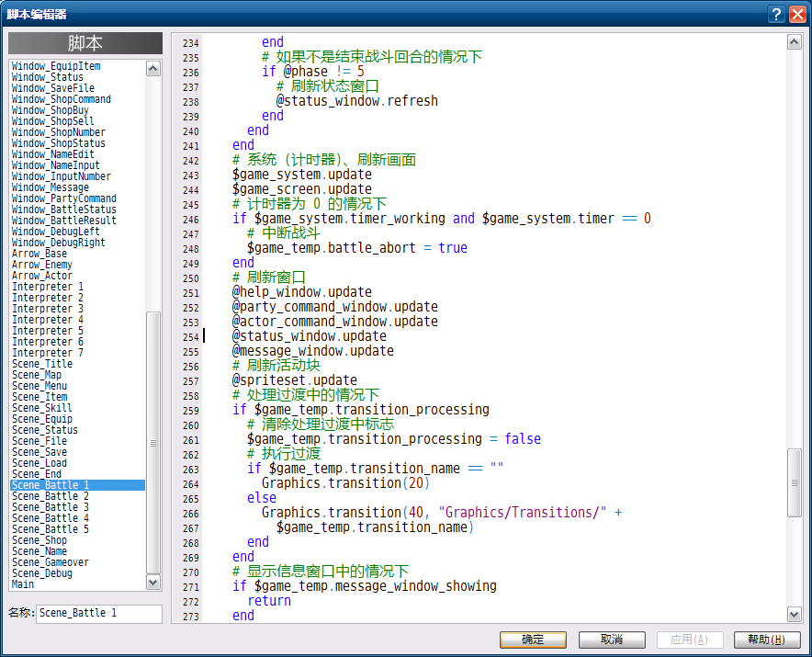This screenshot has height=657, width=812.
Task: Open the Window_DebugRight script
Action: (78, 243)
